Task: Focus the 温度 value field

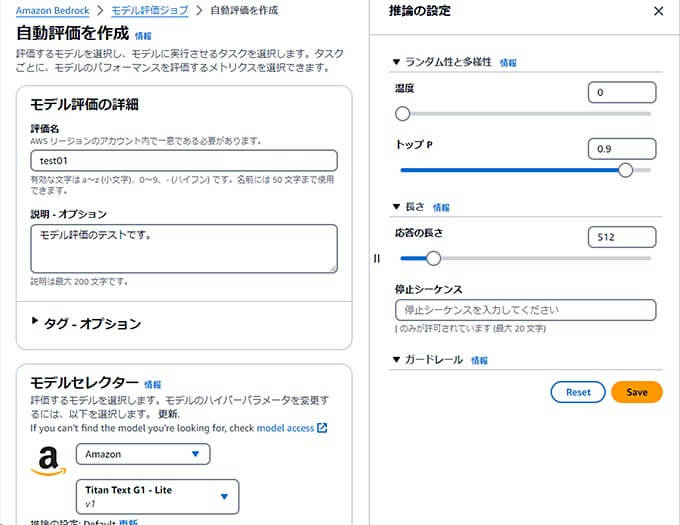Action: [x=622, y=92]
